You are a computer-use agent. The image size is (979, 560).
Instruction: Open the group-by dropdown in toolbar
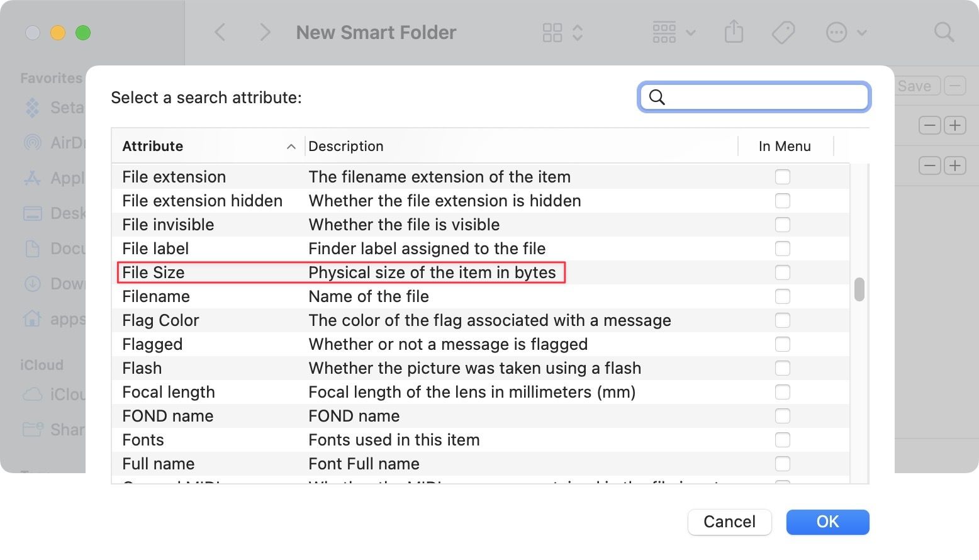[673, 32]
